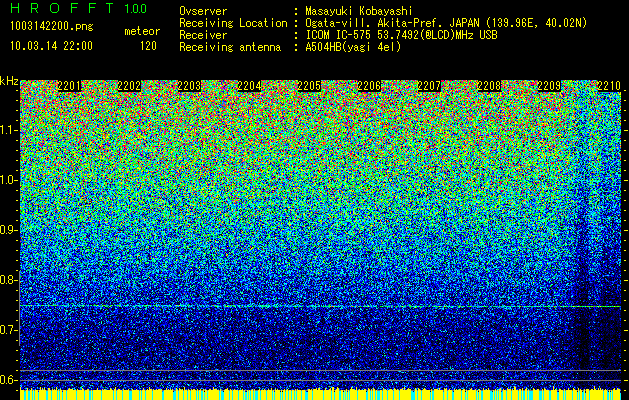Select Ogata-vill. Akita-Pref. JAPAN location text
This screenshot has height=400, width=629.
tap(446, 23)
